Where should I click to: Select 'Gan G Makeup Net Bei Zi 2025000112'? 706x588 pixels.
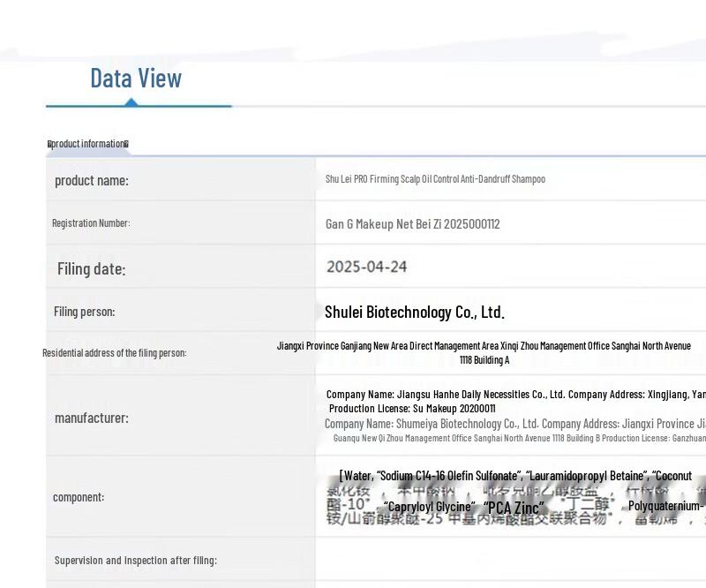[x=412, y=224]
